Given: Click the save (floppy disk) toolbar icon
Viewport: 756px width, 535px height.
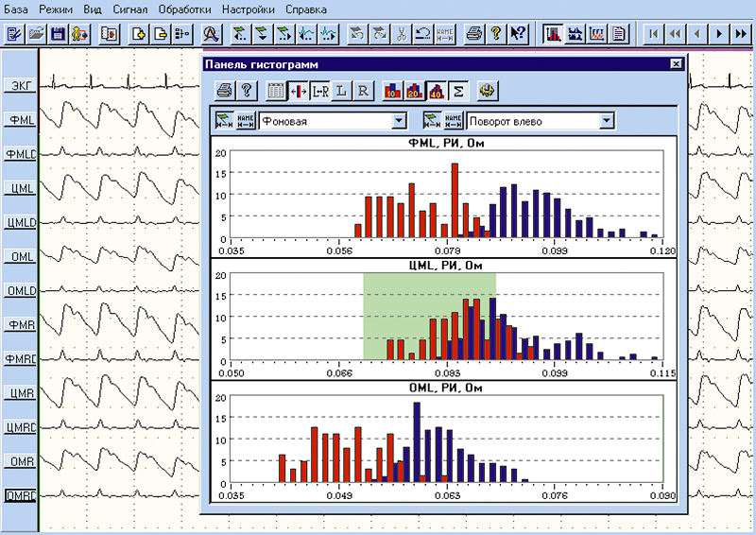Looking at the screenshot, I should [x=57, y=33].
